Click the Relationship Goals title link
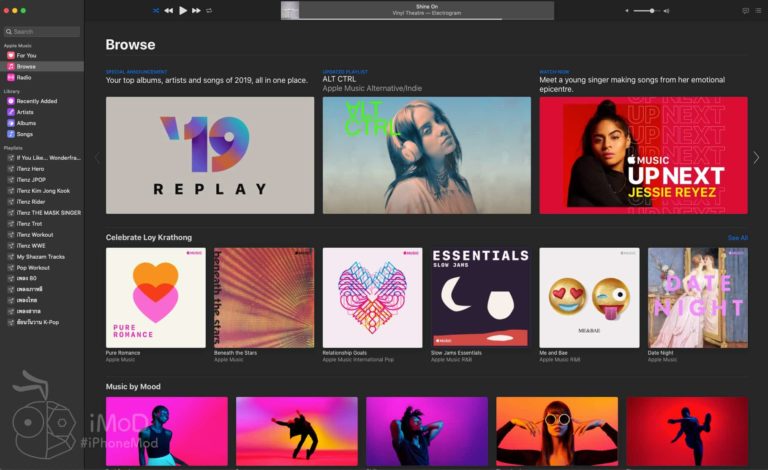This screenshot has width=768, height=470. tap(344, 352)
